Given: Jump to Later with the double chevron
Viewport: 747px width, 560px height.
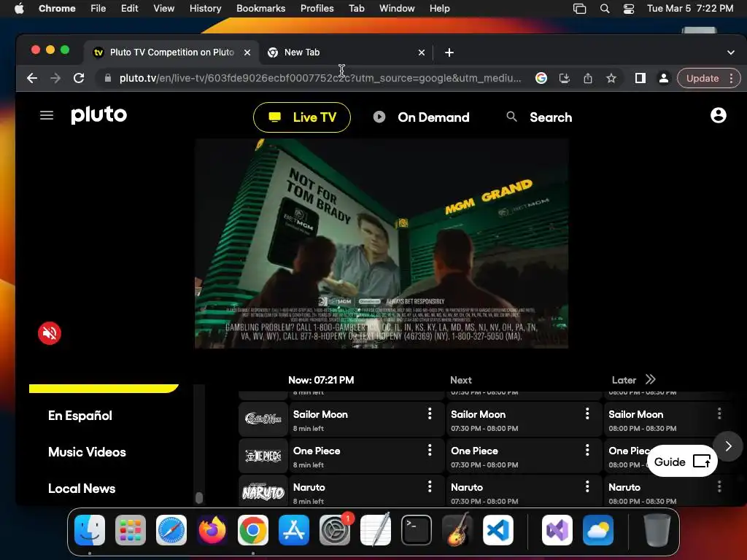Looking at the screenshot, I should pyautogui.click(x=651, y=379).
